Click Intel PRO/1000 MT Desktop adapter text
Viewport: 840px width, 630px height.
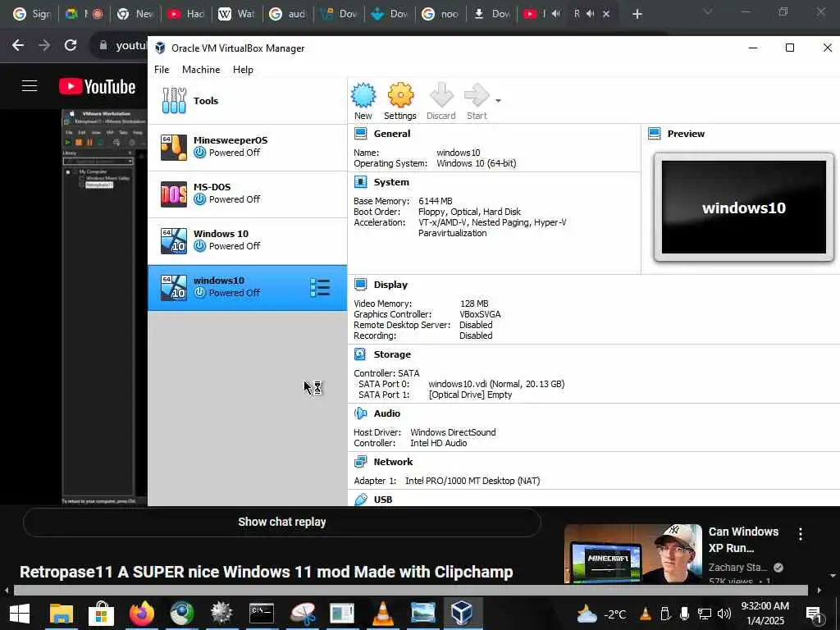(472, 481)
